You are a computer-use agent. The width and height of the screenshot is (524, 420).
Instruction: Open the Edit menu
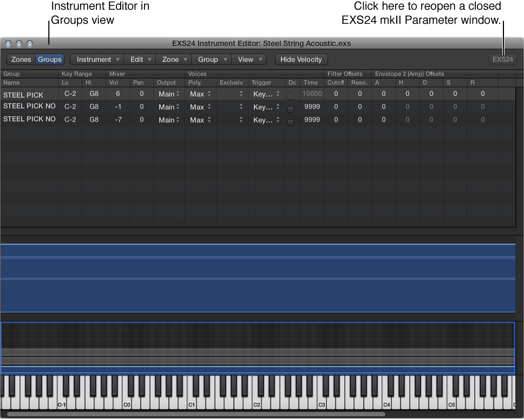[140, 60]
